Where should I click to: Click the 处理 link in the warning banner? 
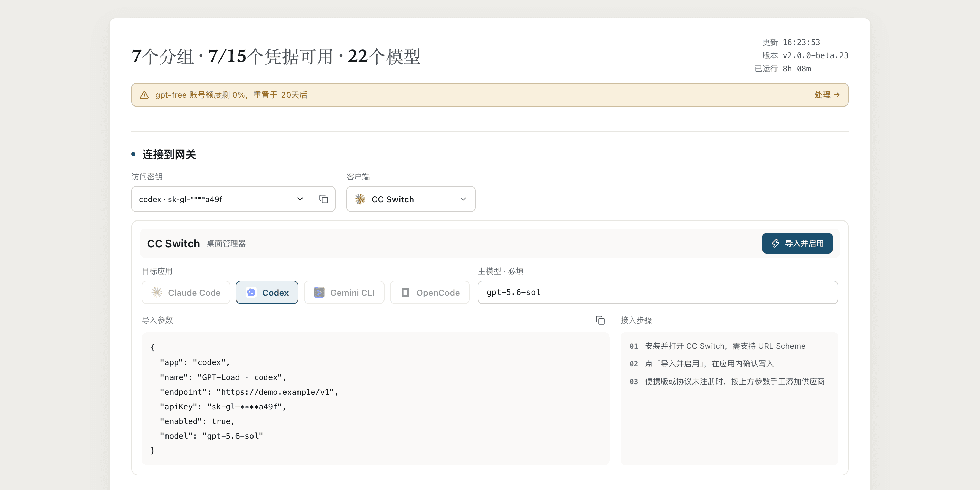click(x=827, y=95)
